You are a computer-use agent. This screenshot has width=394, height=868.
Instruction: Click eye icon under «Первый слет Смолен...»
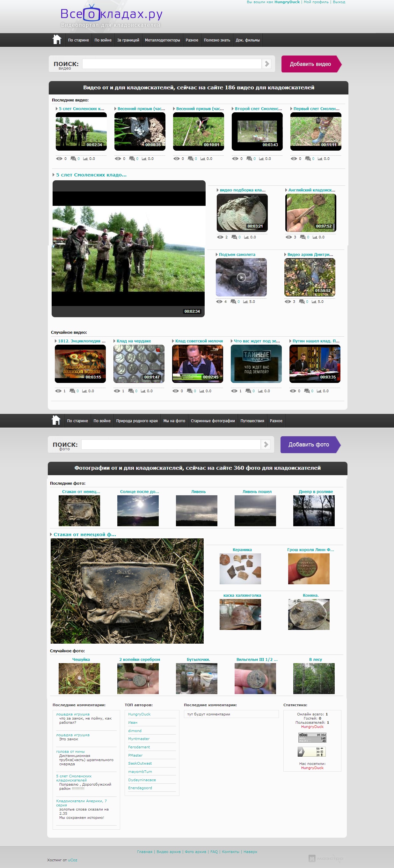(294, 158)
